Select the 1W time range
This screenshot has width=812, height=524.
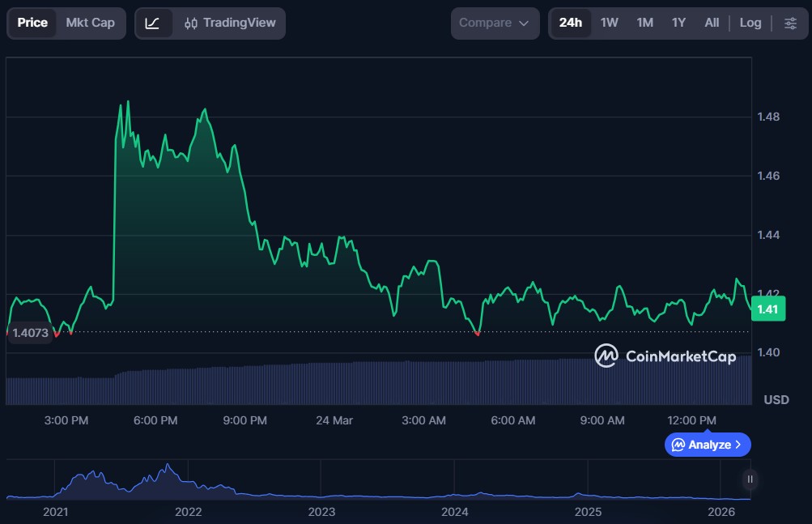point(609,23)
